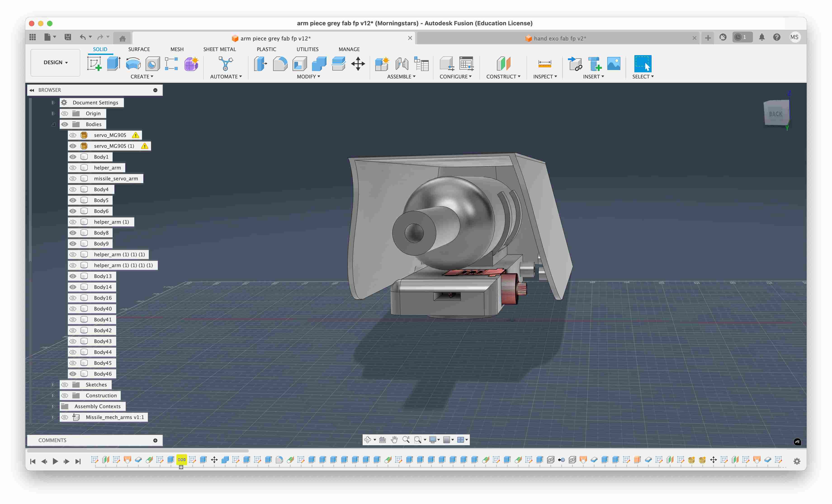The height and width of the screenshot is (504, 832).
Task: Save the document with the disk icon
Action: (68, 37)
